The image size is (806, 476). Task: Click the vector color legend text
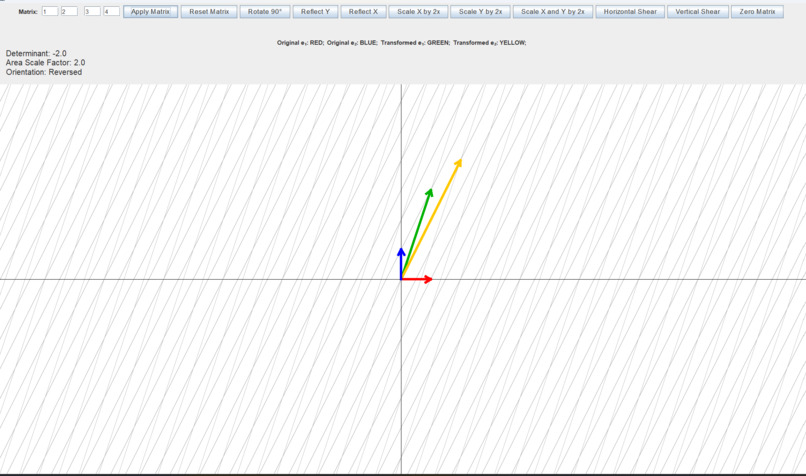pyautogui.click(x=401, y=43)
